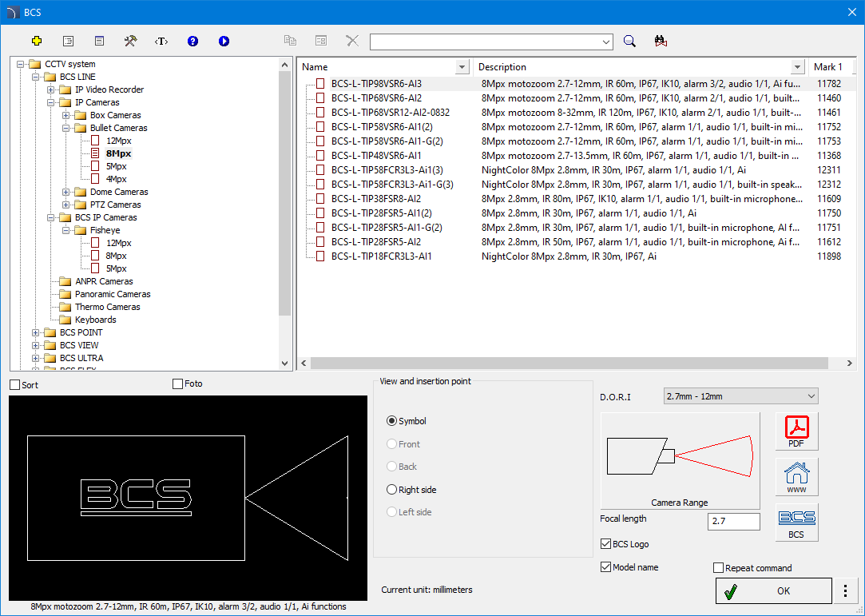The width and height of the screenshot is (865, 616).
Task: Select row BCS-L-TIP58FCR3L3-Ai1-G(3)
Action: pyautogui.click(x=392, y=185)
